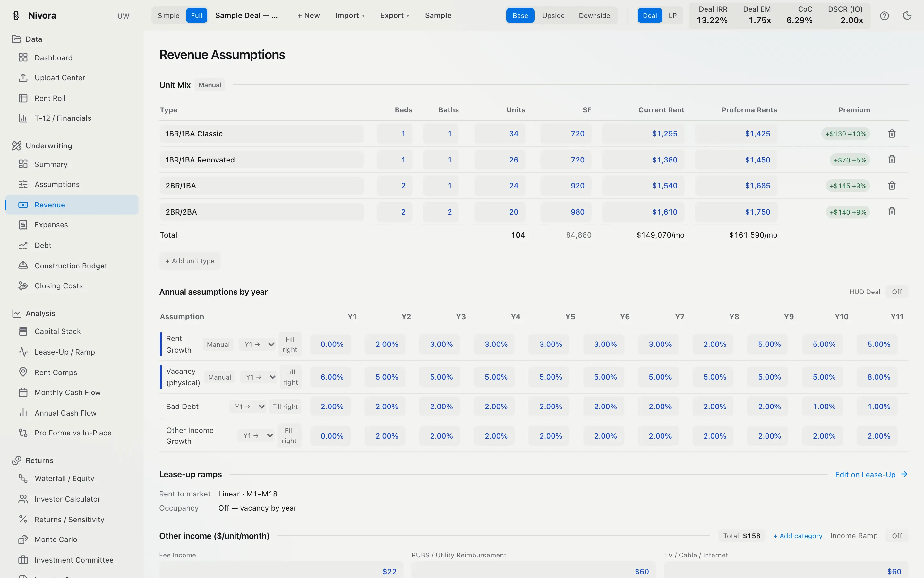Go to the Closing Costs page
Image resolution: width=924 pixels, height=578 pixels.
point(72,286)
